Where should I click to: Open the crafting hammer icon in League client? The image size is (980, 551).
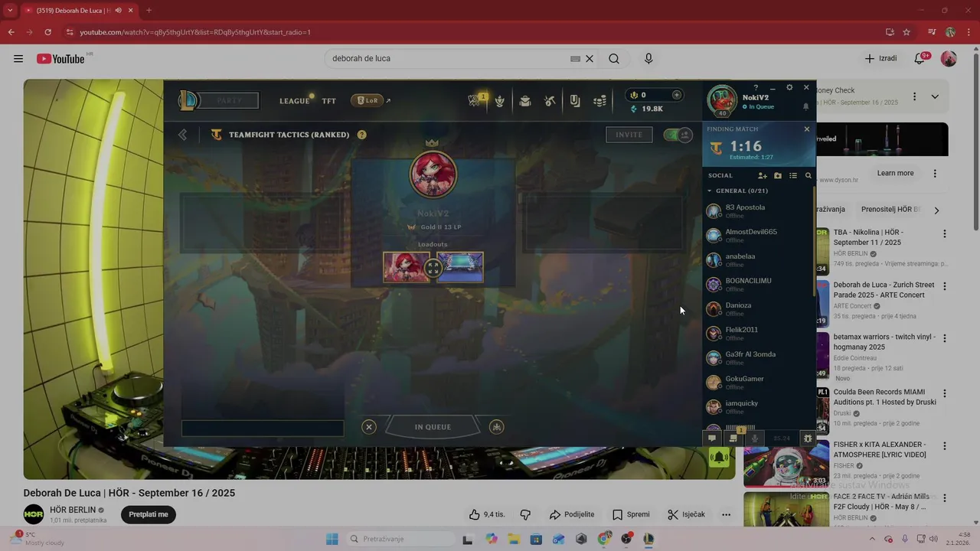click(x=550, y=101)
